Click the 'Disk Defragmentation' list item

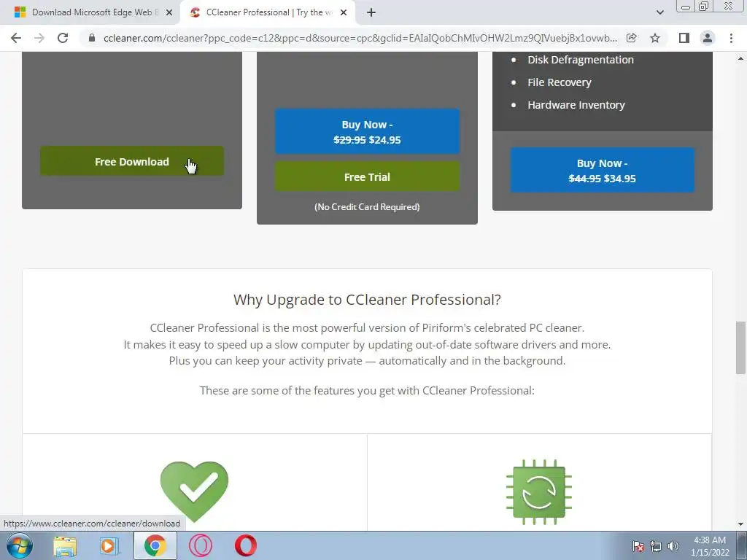pos(581,60)
